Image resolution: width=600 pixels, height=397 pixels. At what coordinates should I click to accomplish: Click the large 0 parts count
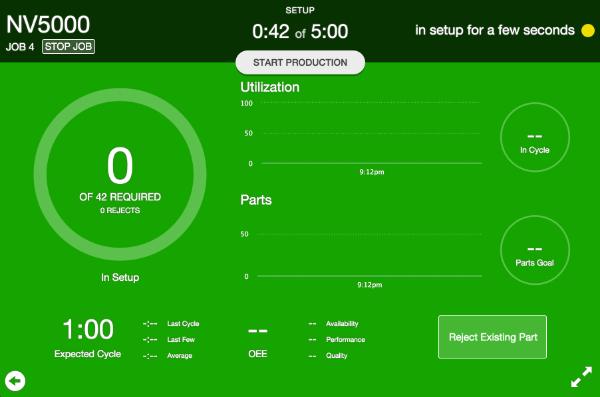coord(120,166)
